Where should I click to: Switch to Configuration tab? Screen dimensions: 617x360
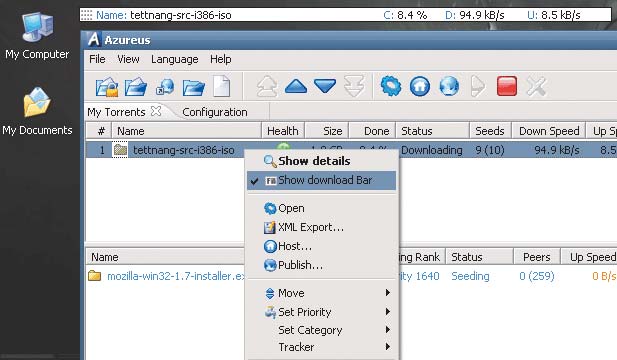[215, 112]
